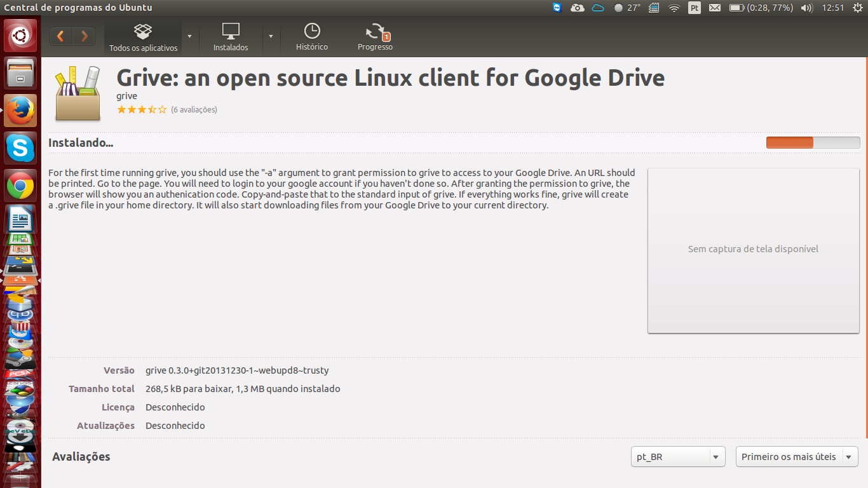
Task: Expand the Instalados dropdown arrow
Action: [271, 36]
